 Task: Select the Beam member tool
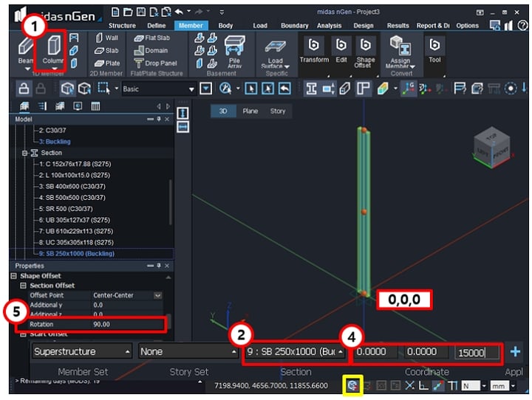(x=26, y=50)
